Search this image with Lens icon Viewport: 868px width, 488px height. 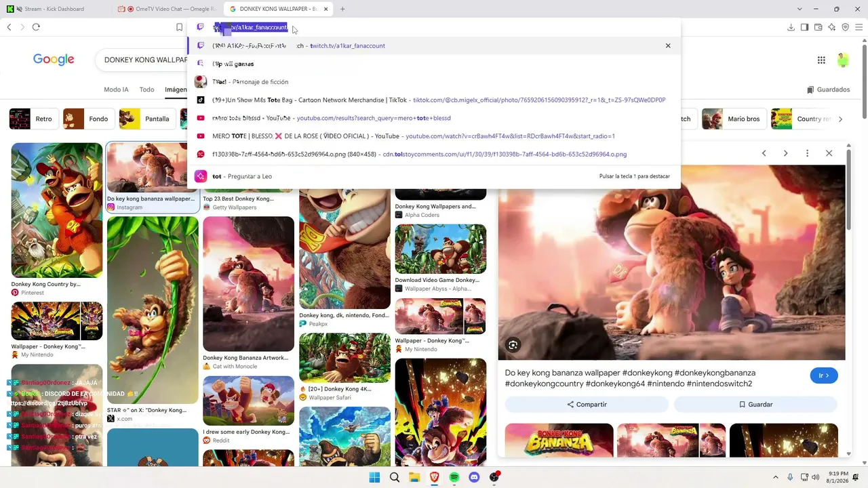(x=513, y=345)
